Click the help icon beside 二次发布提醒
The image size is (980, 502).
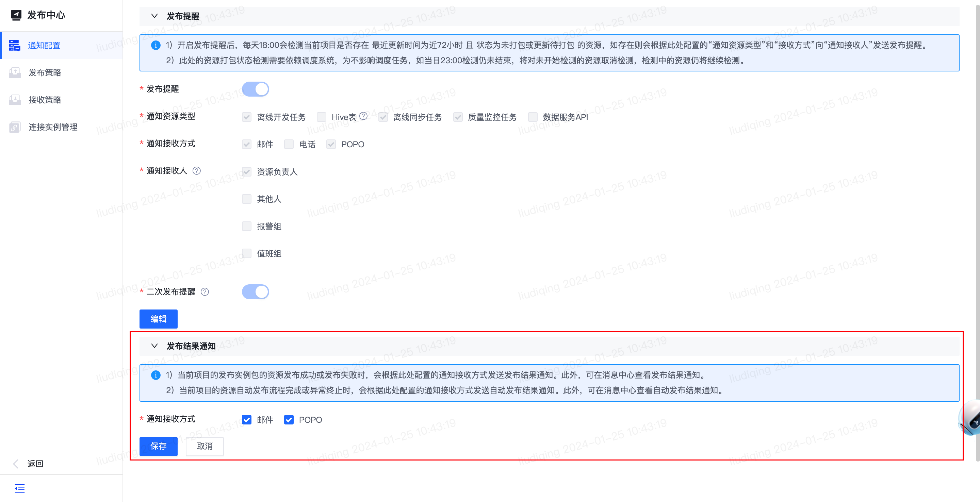point(205,292)
